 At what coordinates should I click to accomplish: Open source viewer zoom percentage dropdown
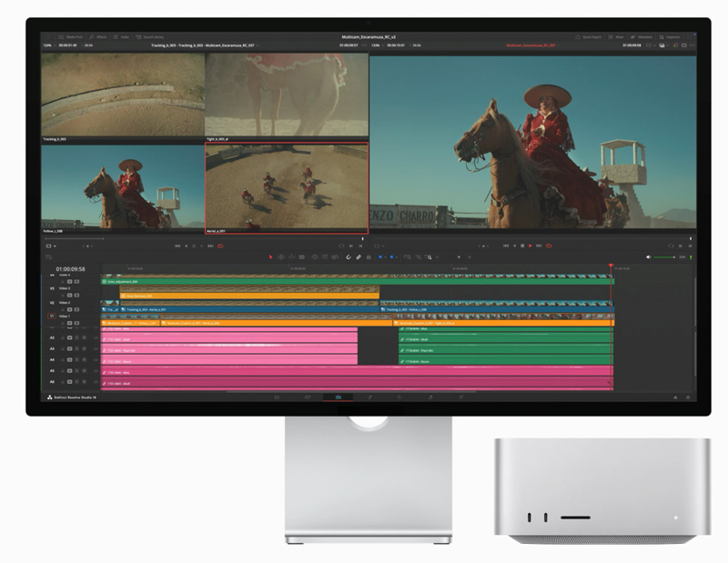49,45
